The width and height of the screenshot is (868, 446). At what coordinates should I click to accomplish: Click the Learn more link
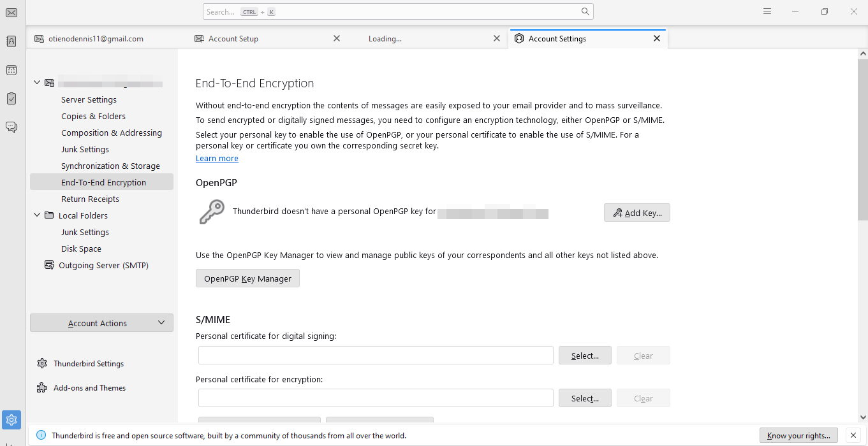(217, 159)
